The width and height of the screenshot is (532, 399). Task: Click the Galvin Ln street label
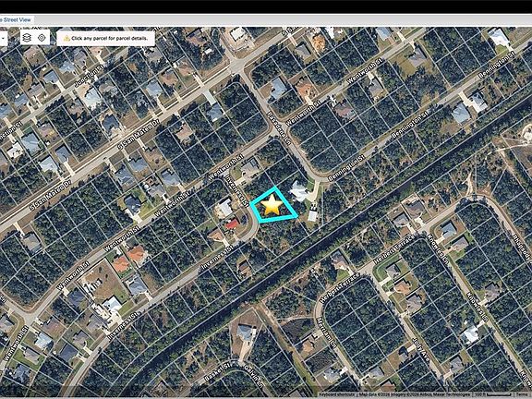coord(255,376)
